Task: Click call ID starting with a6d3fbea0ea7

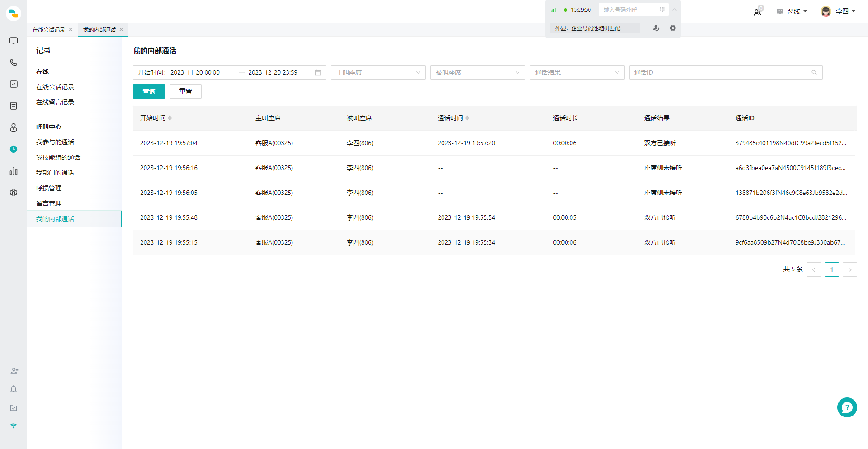Action: [790, 168]
